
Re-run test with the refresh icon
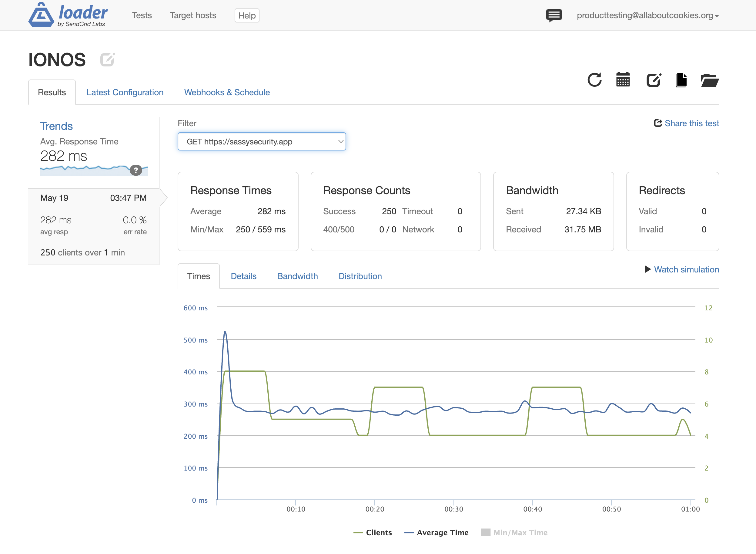tap(594, 80)
